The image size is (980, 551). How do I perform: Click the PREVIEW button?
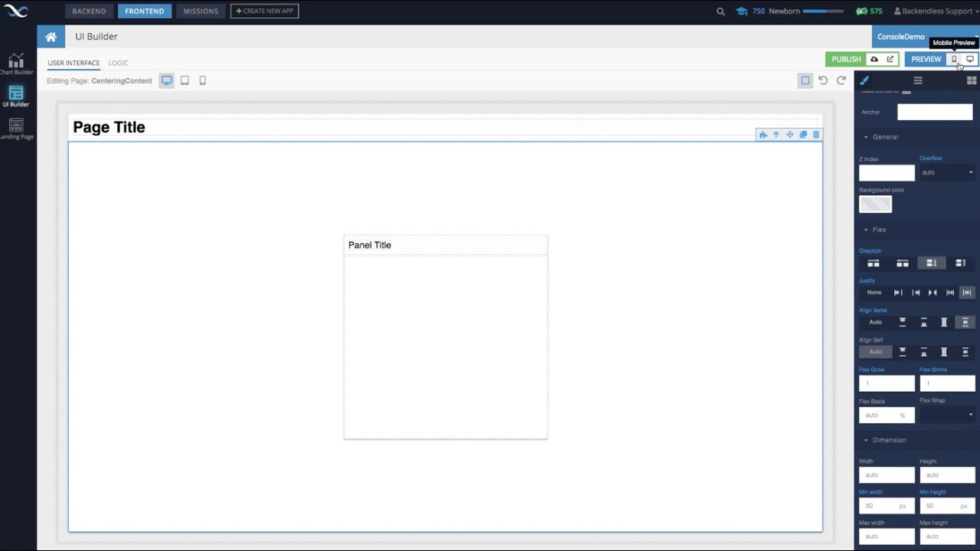[926, 59]
